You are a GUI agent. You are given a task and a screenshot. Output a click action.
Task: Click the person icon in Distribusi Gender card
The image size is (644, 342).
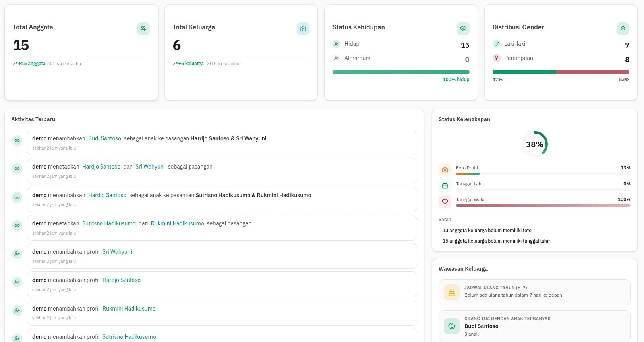coord(623,29)
